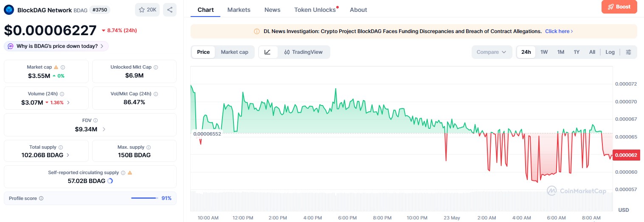Click the Profile score progress bar
The width and height of the screenshot is (644, 222).
coord(145,198)
